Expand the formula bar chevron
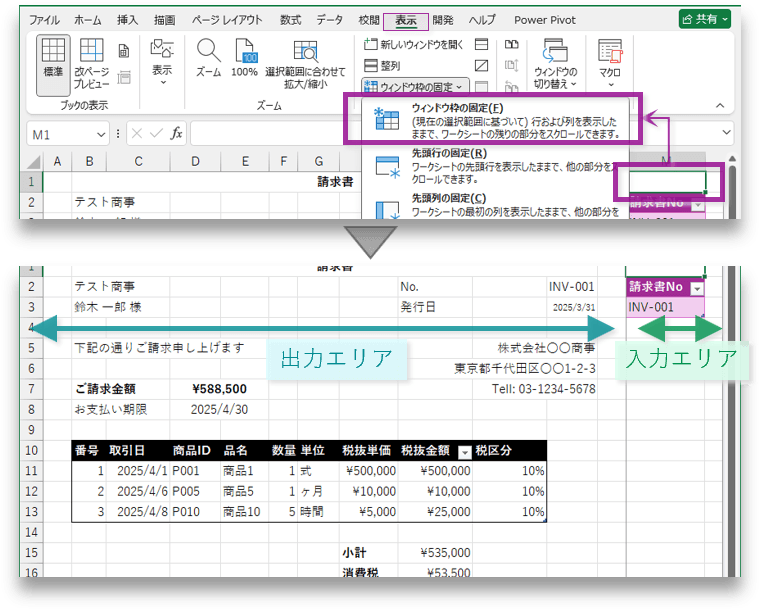 (x=727, y=132)
